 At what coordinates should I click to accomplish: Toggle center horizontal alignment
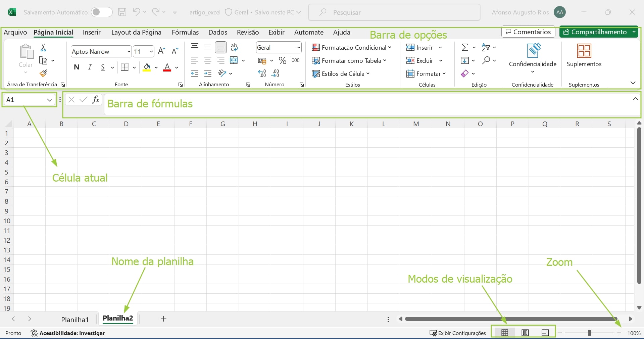pos(208,60)
